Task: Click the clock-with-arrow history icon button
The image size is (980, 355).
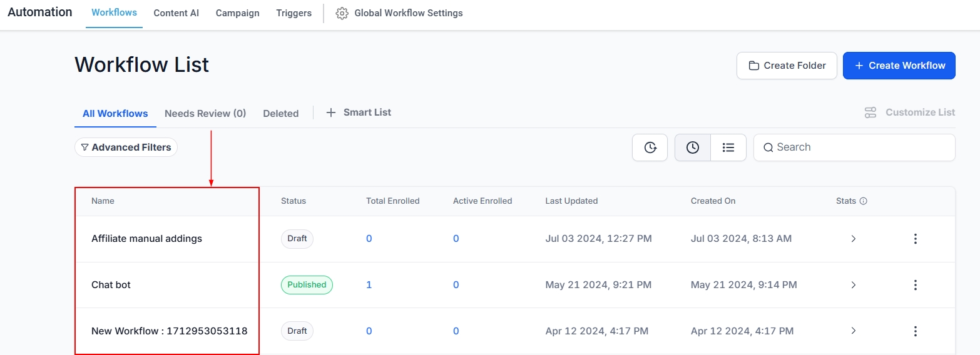Action: (x=650, y=147)
